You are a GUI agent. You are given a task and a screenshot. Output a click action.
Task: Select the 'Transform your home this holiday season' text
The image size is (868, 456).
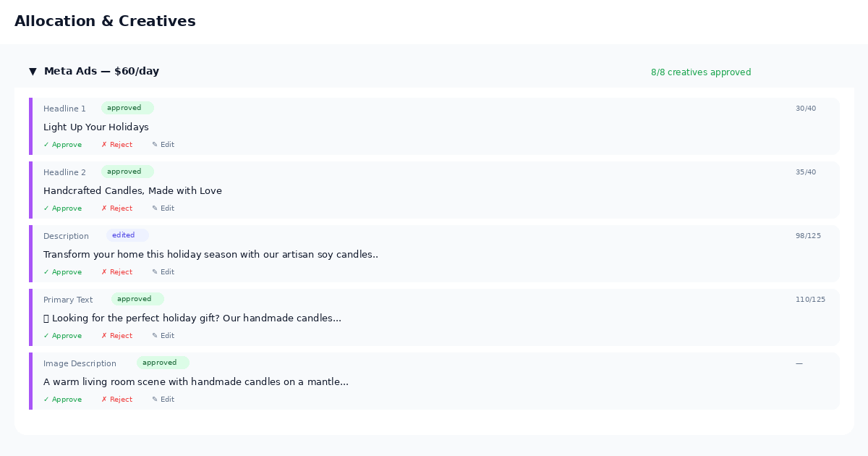[210, 255]
